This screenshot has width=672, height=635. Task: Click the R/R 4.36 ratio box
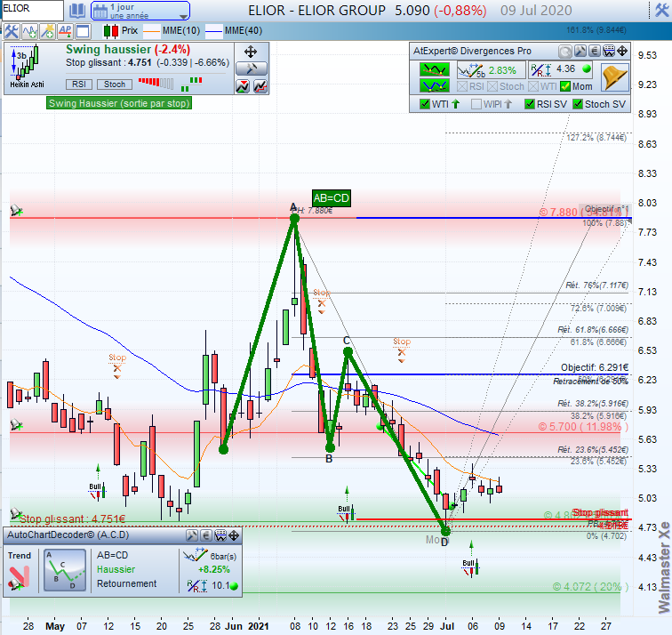(x=561, y=69)
